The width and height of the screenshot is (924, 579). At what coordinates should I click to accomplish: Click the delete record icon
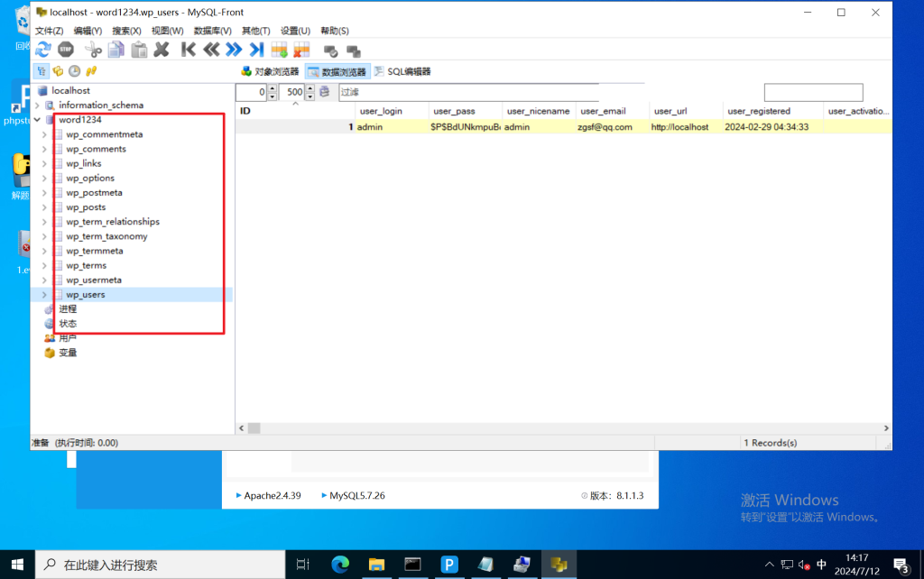click(x=301, y=50)
